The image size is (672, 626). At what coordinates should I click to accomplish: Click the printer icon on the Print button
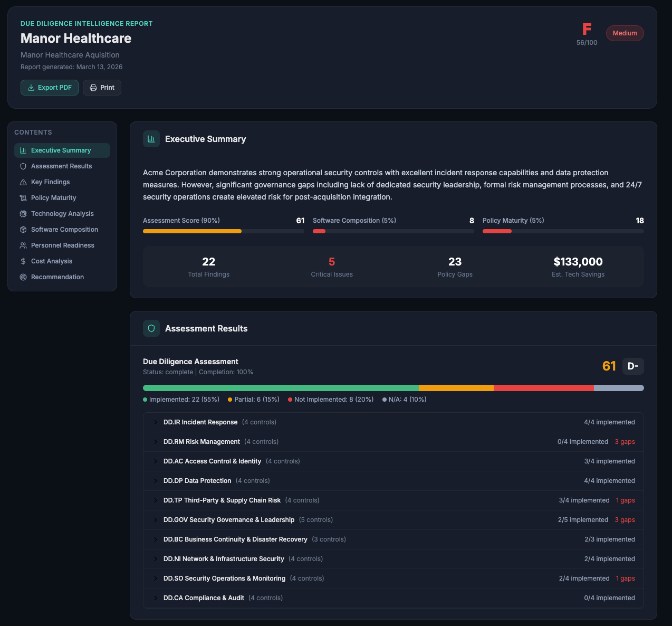tap(93, 87)
